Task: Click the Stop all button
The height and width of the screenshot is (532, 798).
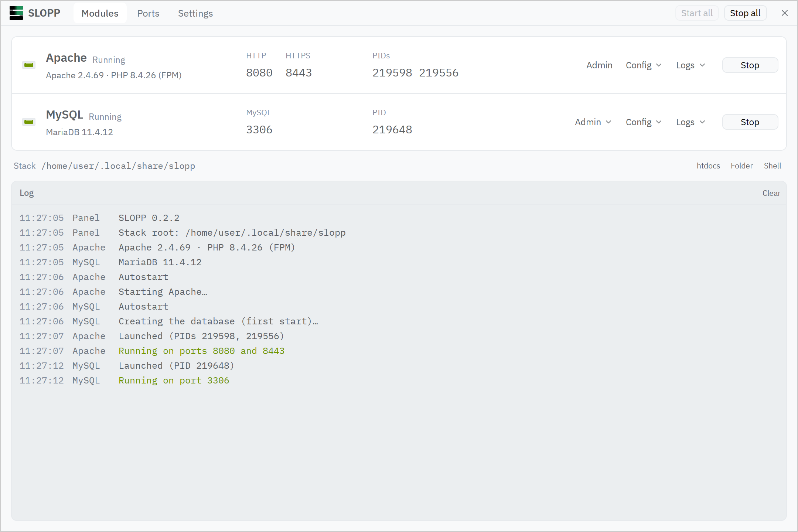Action: [745, 13]
